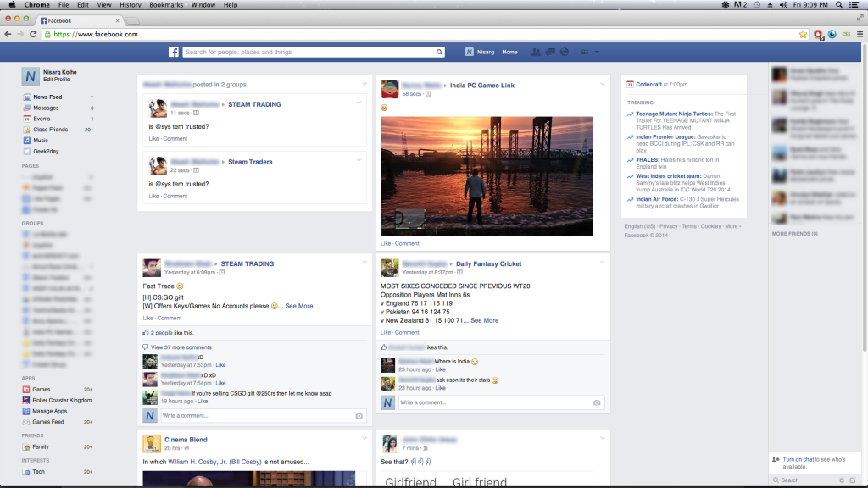Open the Messages icon in the top bar

point(550,52)
